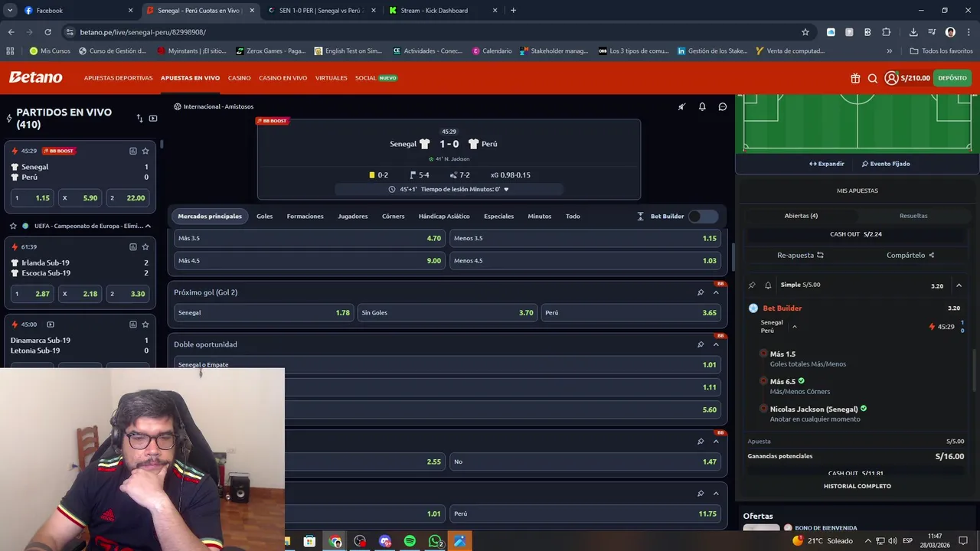Screen dimensions: 980x551
Task: Select Abiertas (4) bets tab
Action: tap(801, 216)
